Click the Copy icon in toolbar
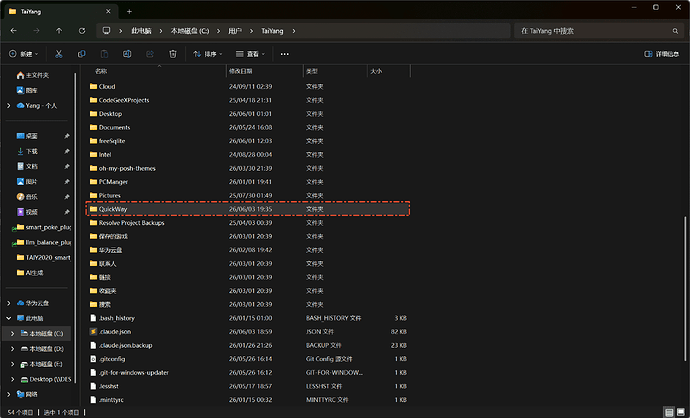 click(x=81, y=54)
